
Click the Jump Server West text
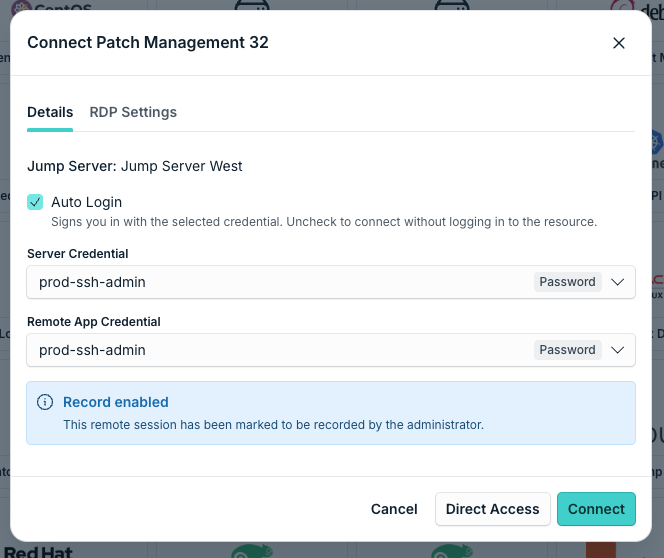pos(182,166)
